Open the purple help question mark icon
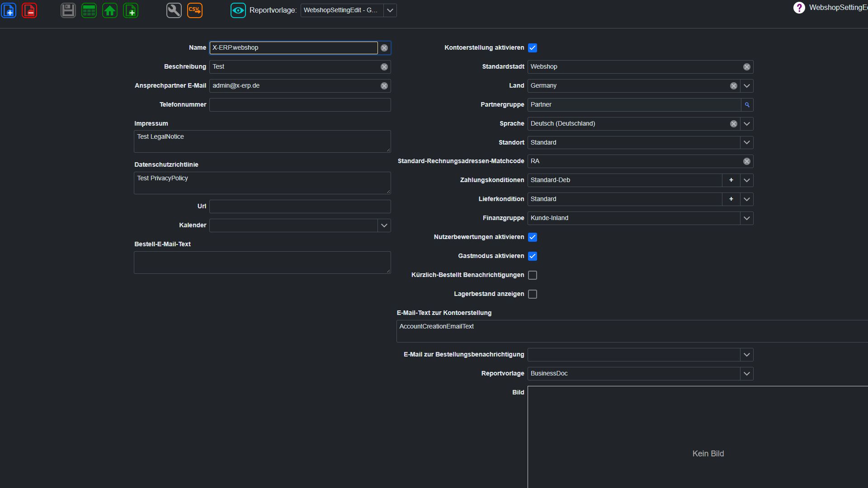The image size is (868, 488). [799, 8]
